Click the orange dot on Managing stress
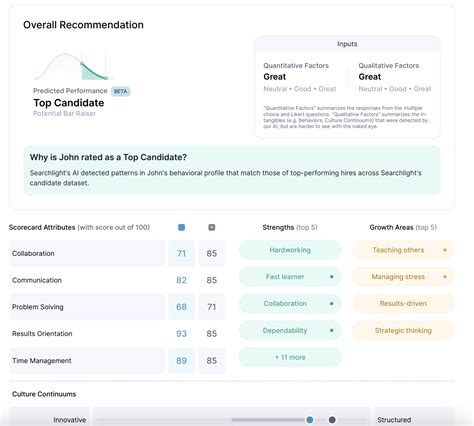Viewport: 474px width, 426px height. pyautogui.click(x=445, y=277)
